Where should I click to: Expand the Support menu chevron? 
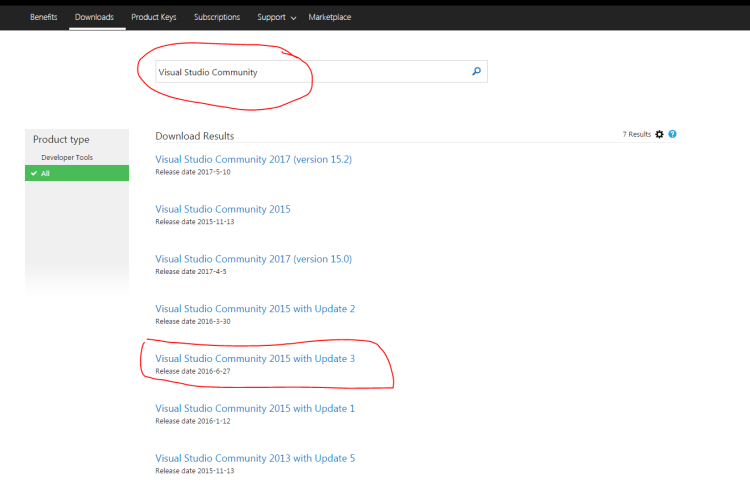tap(293, 18)
